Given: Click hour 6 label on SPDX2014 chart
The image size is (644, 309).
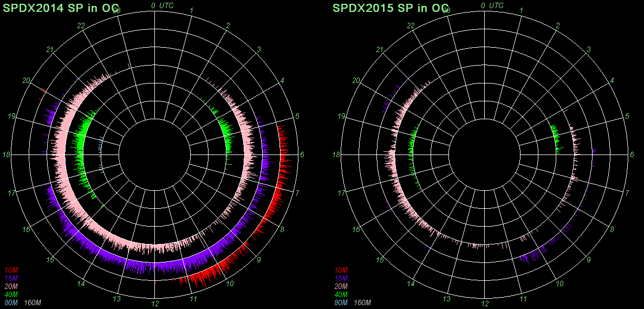Looking at the screenshot, I should (302, 155).
